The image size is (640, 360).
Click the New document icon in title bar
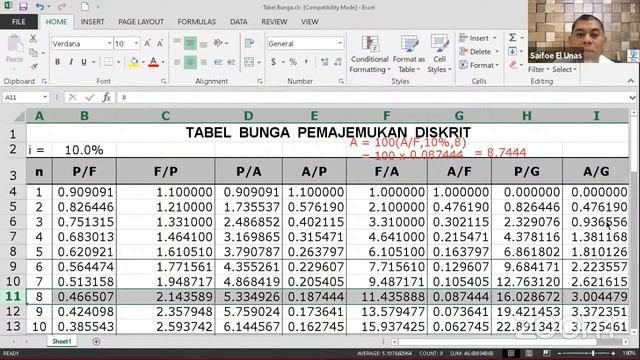84,7
